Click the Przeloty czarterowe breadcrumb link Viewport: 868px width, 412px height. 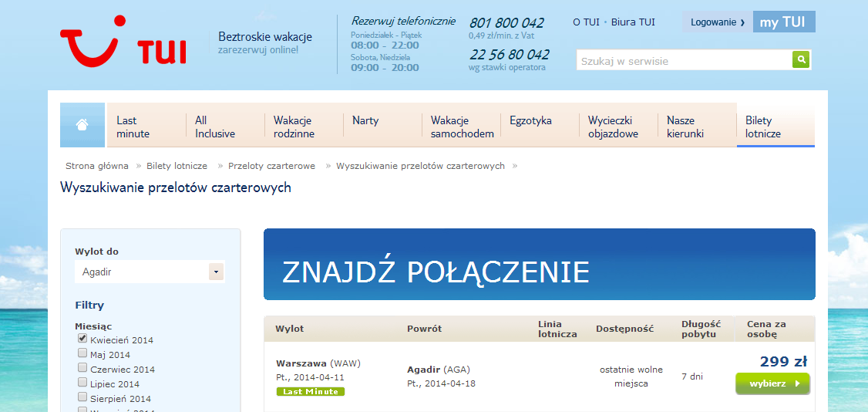272,166
